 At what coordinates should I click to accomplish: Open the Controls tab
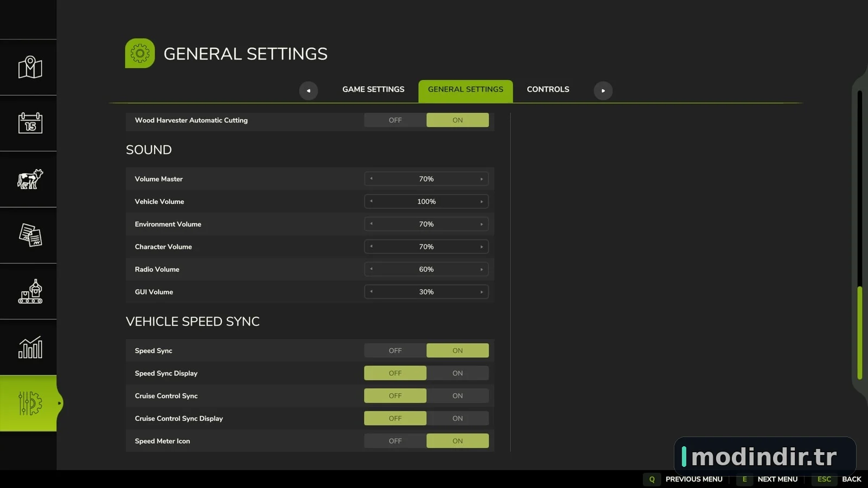[548, 89]
